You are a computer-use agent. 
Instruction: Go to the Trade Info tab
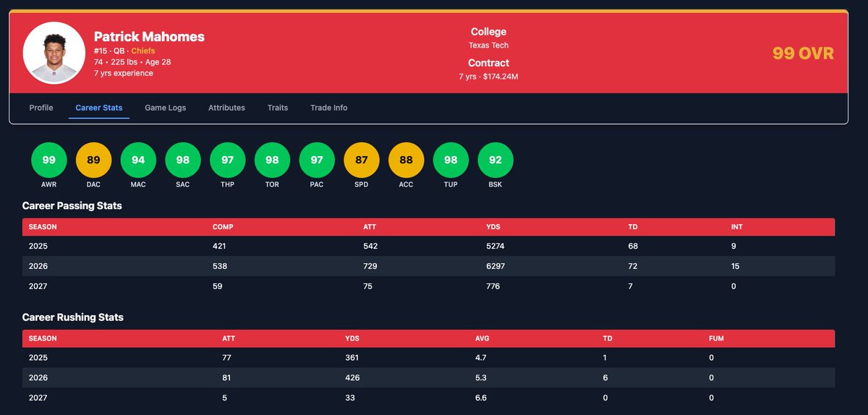[329, 108]
